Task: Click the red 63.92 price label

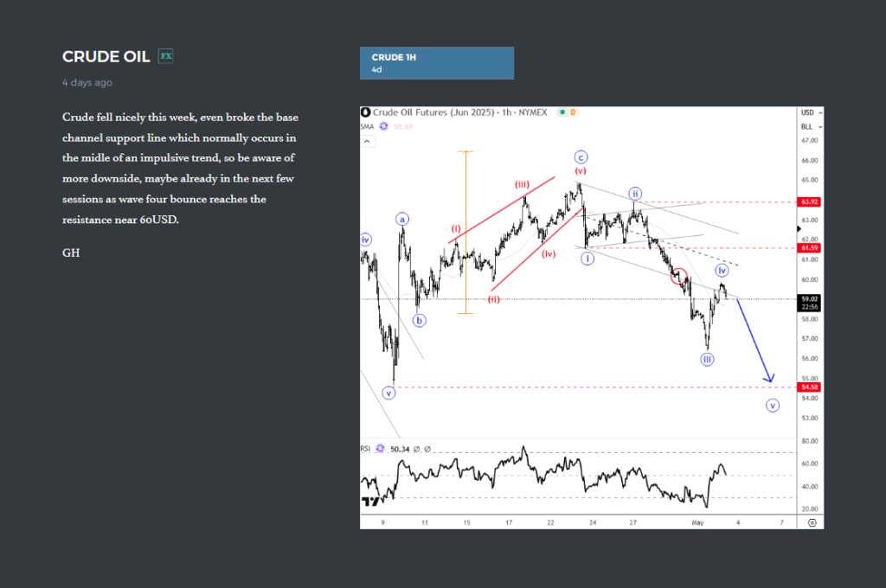Action: pos(809,201)
